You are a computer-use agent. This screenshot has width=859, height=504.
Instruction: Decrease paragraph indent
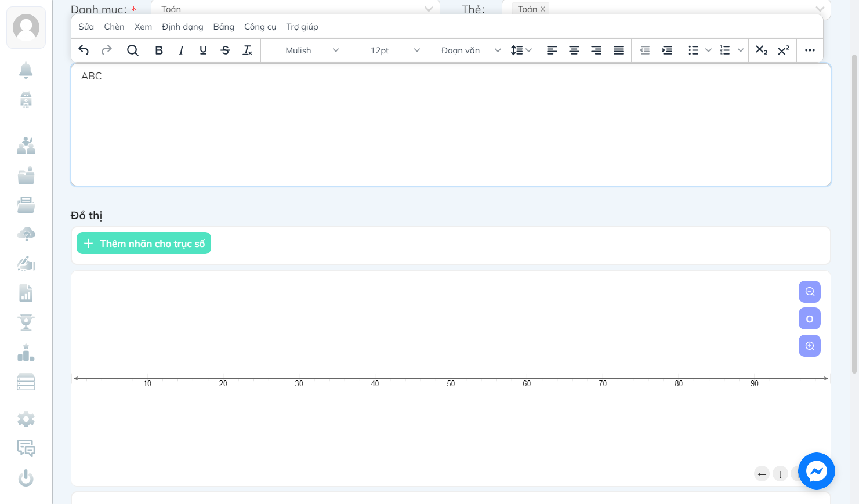(645, 50)
